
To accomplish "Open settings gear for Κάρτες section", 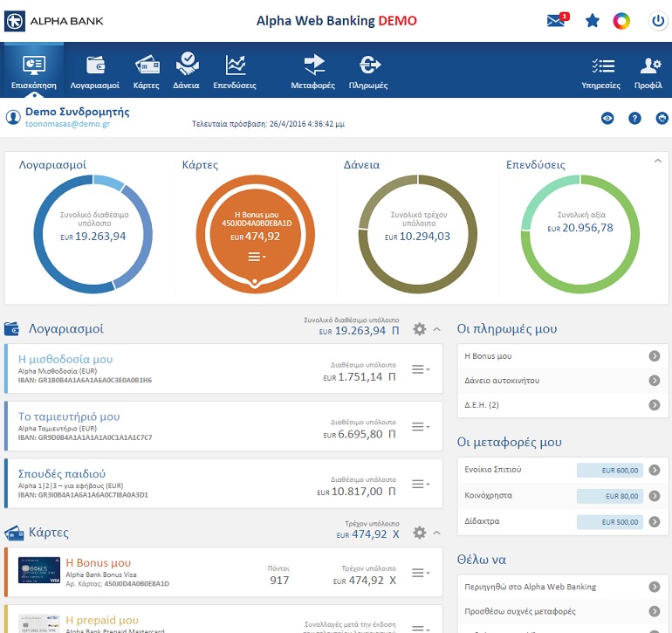I will (x=419, y=533).
